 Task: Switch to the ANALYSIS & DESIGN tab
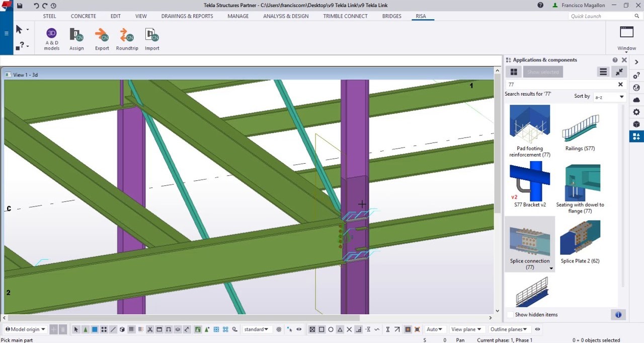285,16
